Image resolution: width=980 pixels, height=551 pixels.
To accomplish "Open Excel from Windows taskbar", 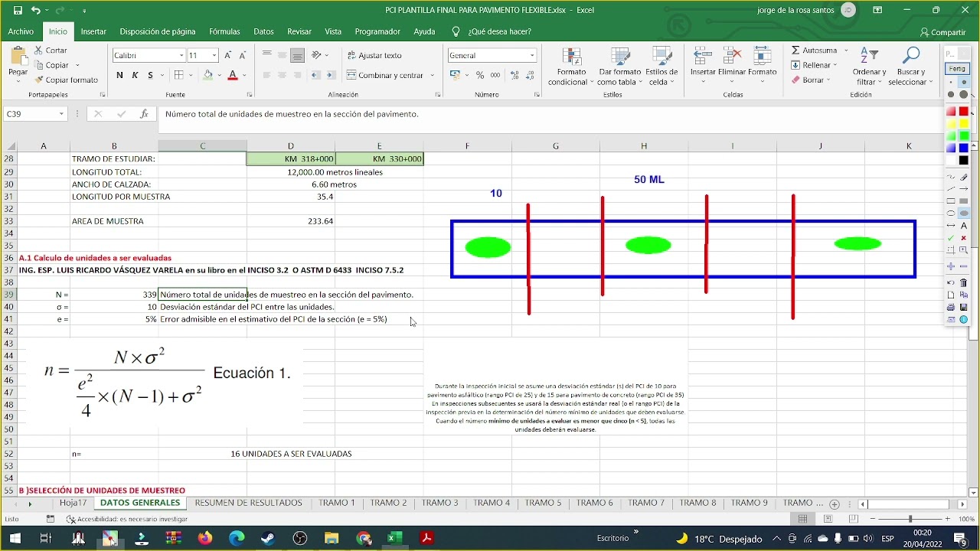I will tap(395, 538).
